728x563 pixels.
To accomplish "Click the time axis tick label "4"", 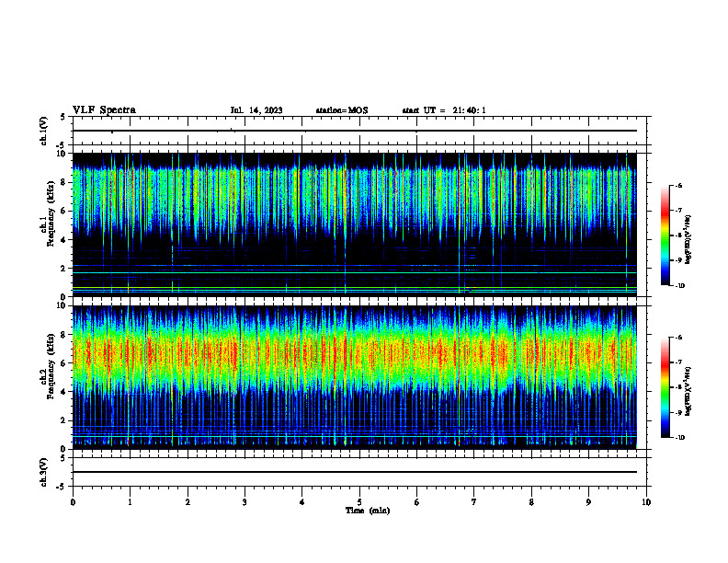I will pyautogui.click(x=302, y=502).
